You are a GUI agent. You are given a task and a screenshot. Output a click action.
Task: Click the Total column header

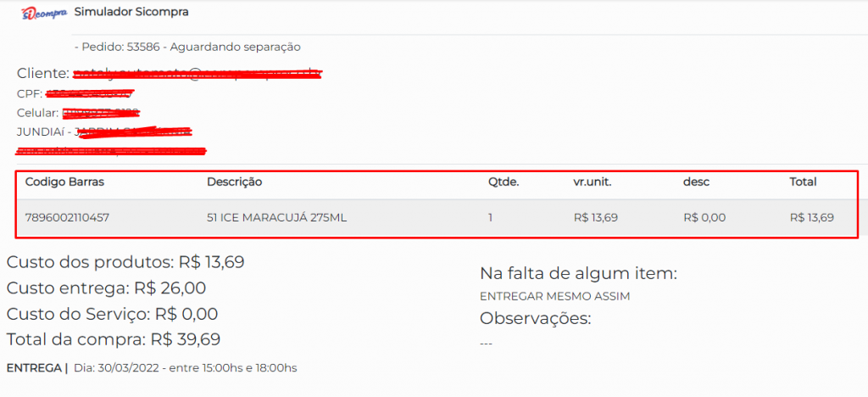pos(803,182)
